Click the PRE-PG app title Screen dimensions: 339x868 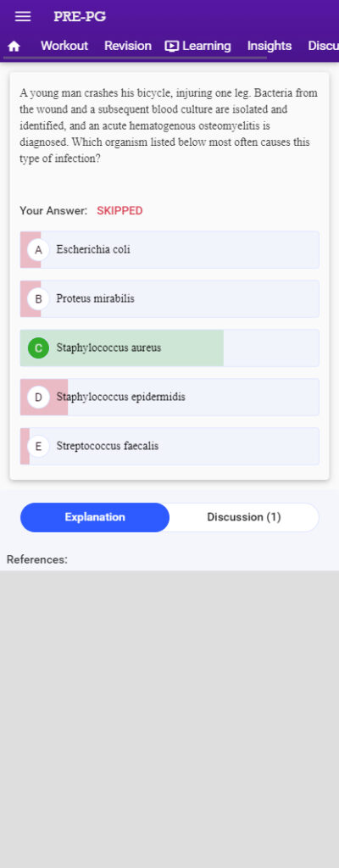[80, 17]
